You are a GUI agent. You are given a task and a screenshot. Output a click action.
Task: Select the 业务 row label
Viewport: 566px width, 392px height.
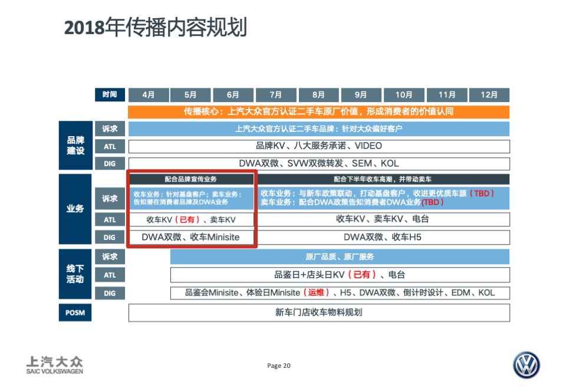pos(75,208)
